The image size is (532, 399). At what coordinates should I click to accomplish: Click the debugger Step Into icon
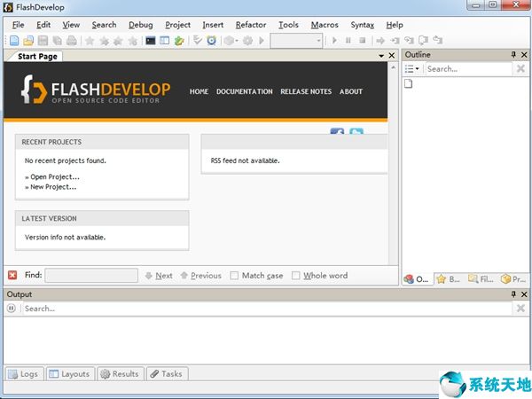[x=395, y=41]
